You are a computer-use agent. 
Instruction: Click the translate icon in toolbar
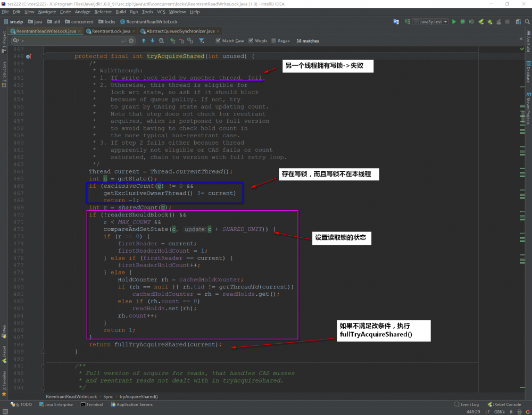pos(396,22)
